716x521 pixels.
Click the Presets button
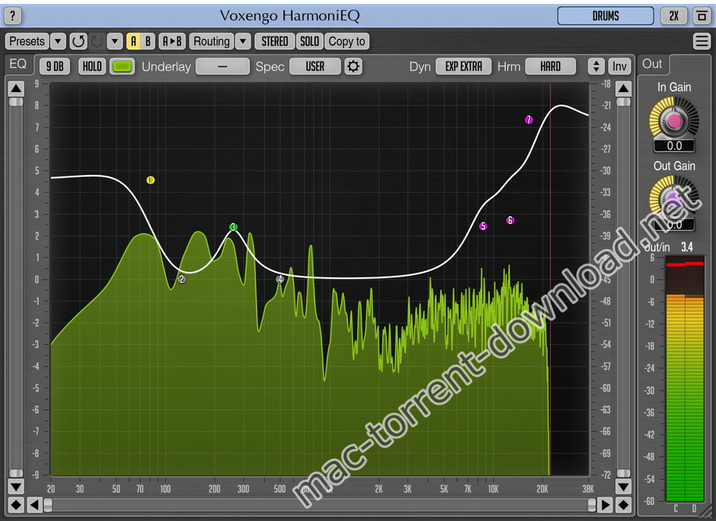click(27, 42)
